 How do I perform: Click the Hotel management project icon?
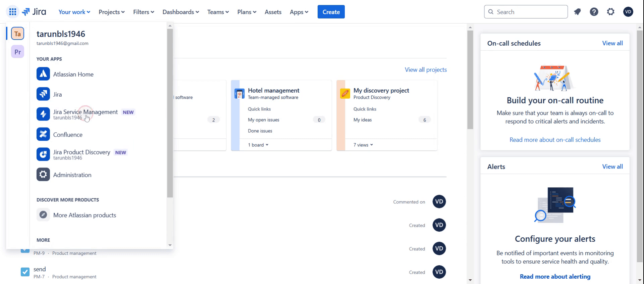click(x=239, y=94)
